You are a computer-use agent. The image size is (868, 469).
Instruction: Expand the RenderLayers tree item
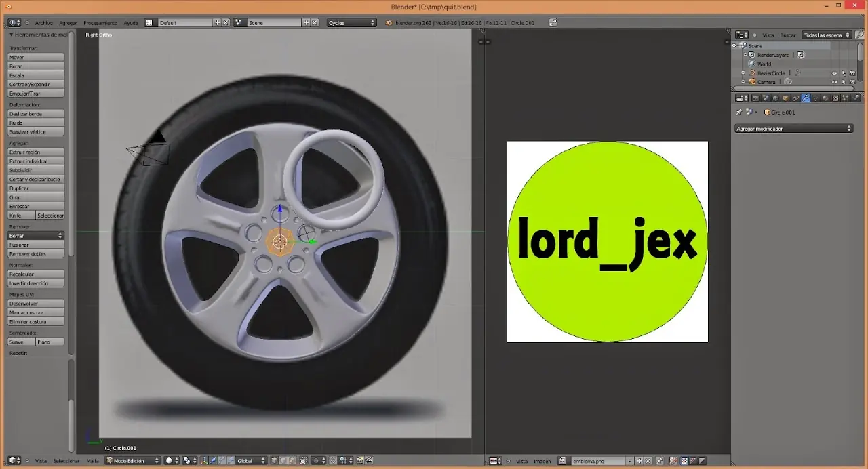745,55
